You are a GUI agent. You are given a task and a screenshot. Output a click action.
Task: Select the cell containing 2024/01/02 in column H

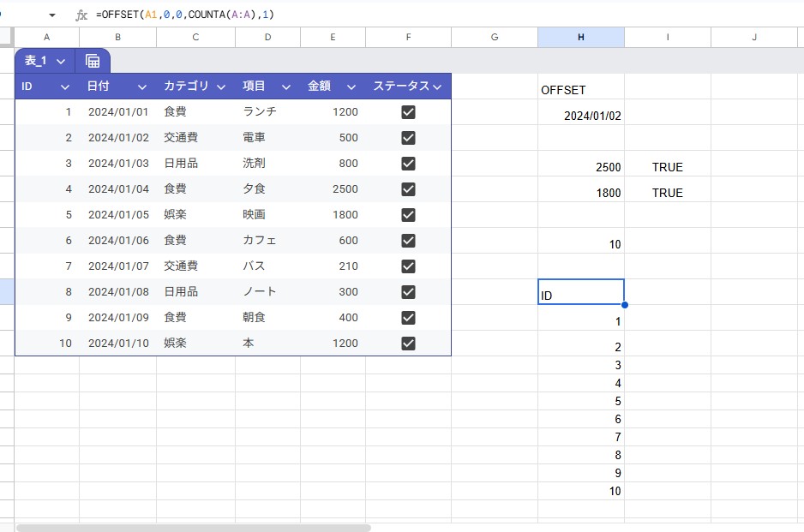point(581,115)
